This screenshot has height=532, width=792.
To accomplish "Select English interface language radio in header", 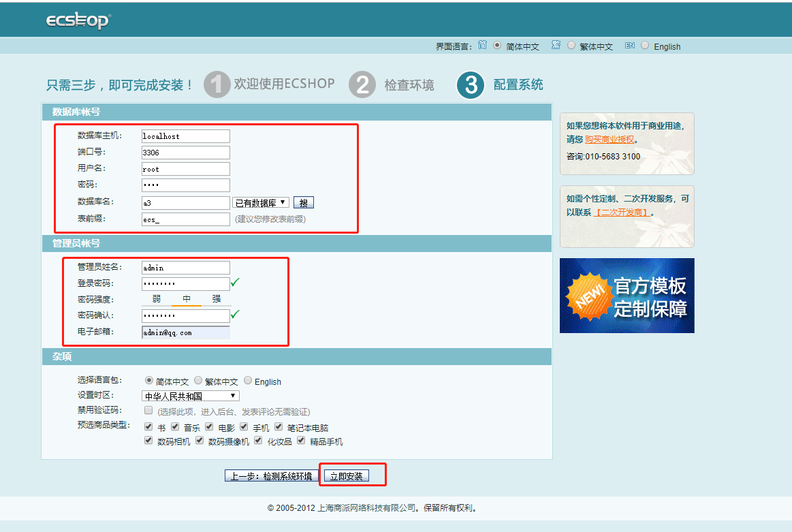I will click(645, 46).
